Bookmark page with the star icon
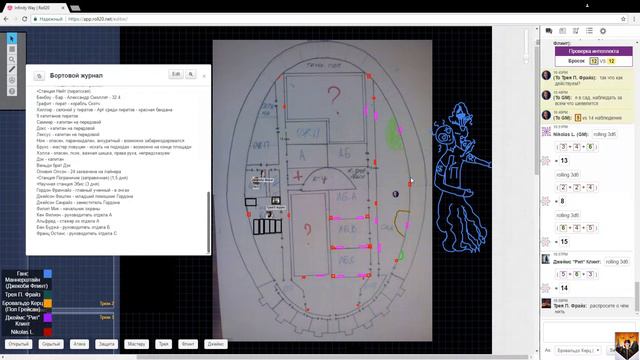 [623, 19]
